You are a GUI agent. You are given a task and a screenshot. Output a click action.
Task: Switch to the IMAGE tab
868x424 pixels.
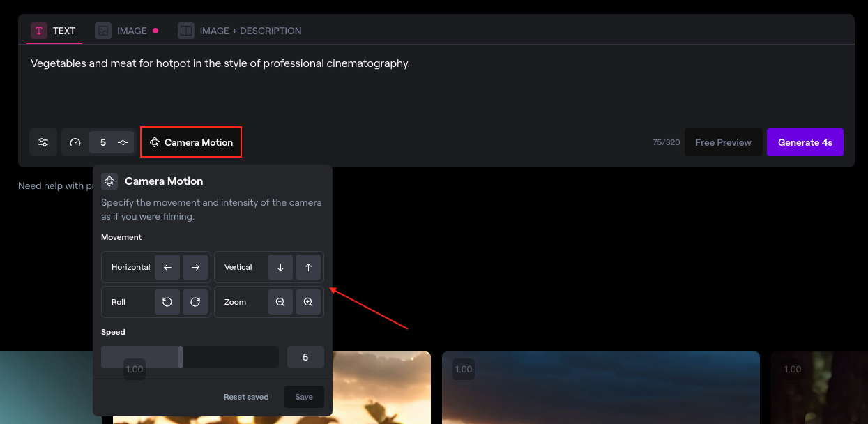(126, 31)
